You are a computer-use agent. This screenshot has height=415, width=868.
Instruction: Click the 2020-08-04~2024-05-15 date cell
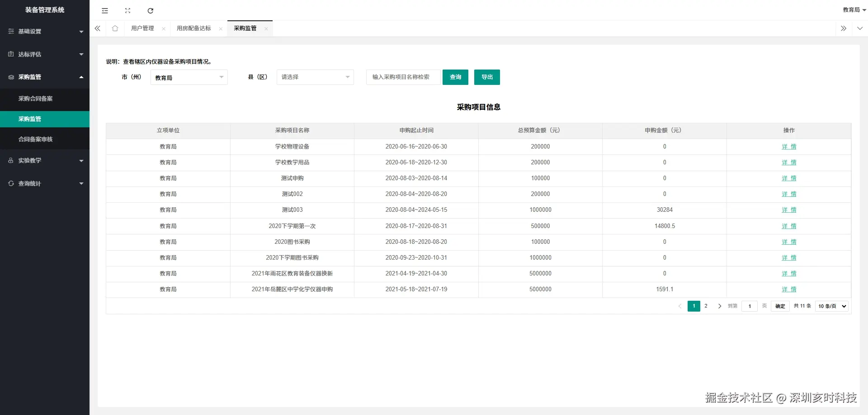416,210
